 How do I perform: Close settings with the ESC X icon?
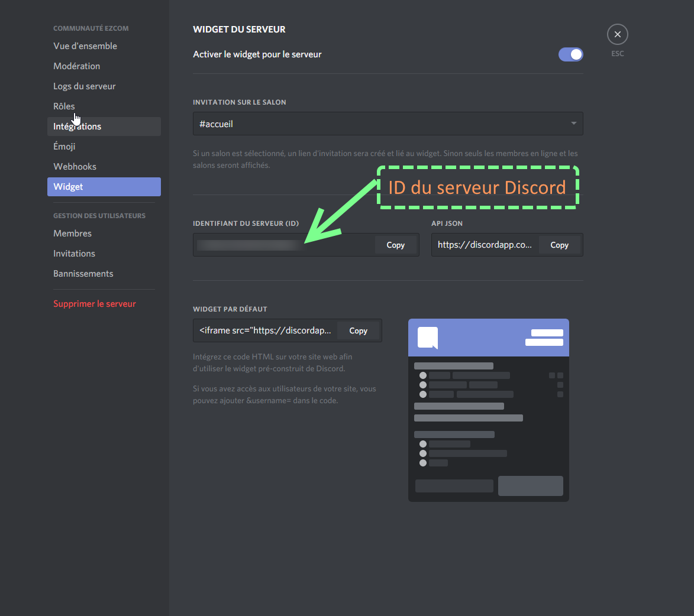[x=617, y=35]
